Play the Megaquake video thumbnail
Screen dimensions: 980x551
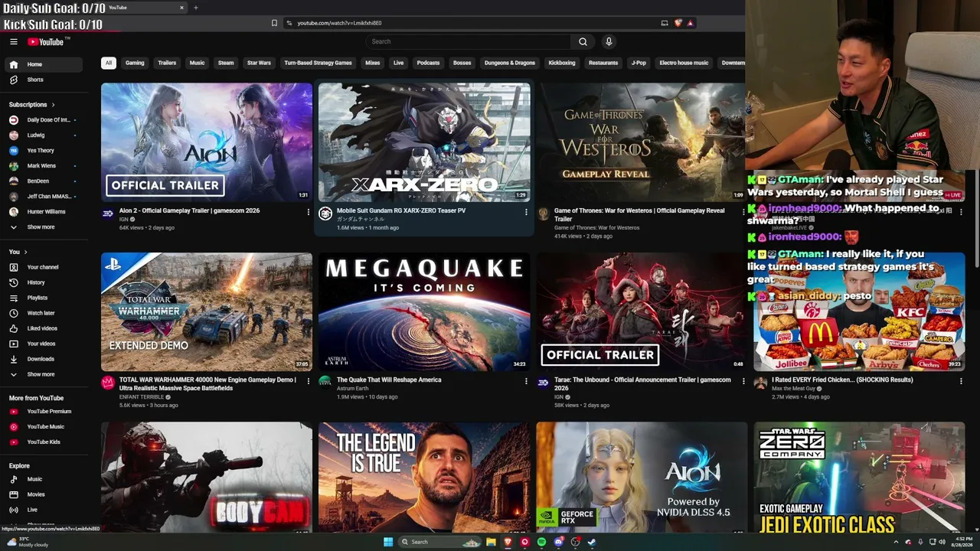[424, 311]
